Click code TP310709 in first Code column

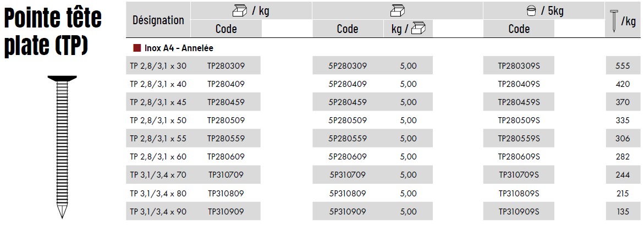coord(225,175)
